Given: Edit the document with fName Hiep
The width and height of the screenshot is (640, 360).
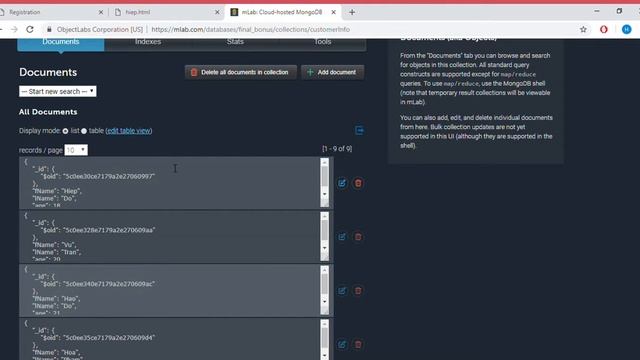Looking at the screenshot, I should pyautogui.click(x=342, y=183).
